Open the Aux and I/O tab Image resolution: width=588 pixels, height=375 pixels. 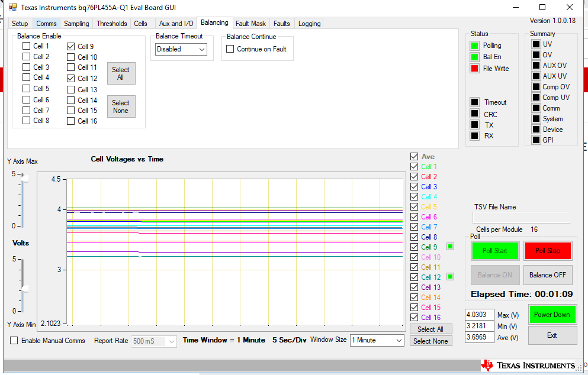176,24
